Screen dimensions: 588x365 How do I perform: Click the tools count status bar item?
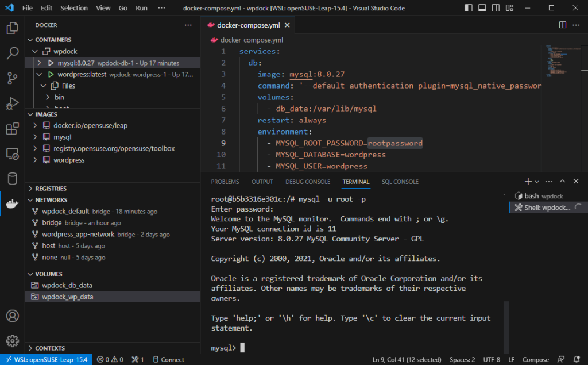coord(138,359)
